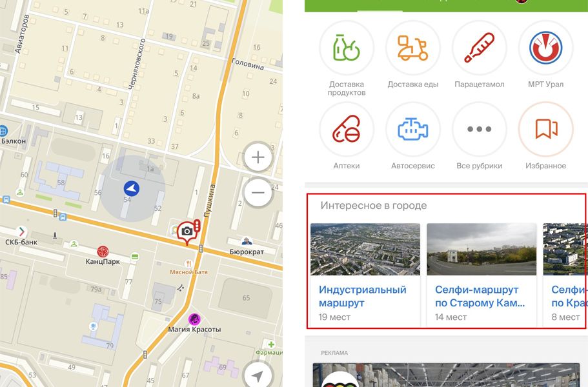
Task: Click the Магия Красоты label on map
Action: (x=194, y=330)
